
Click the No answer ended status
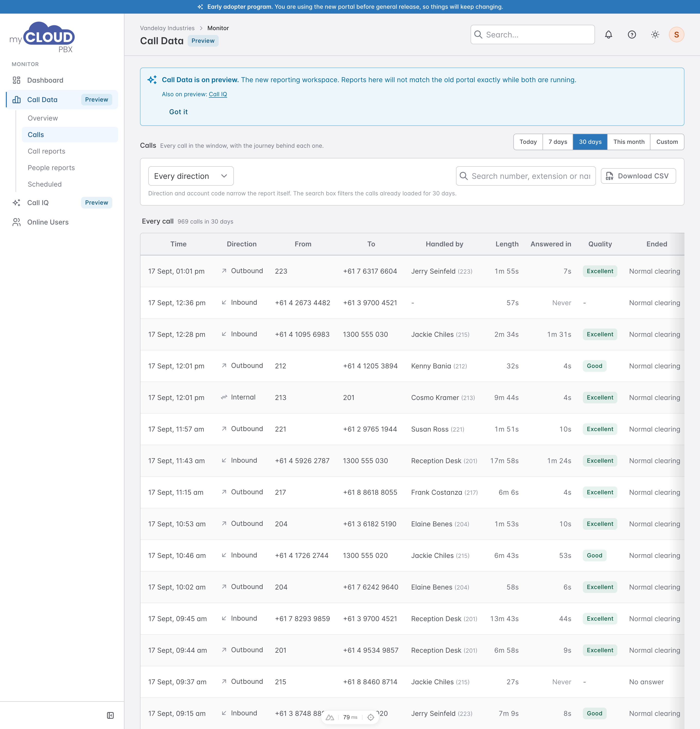pos(647,682)
